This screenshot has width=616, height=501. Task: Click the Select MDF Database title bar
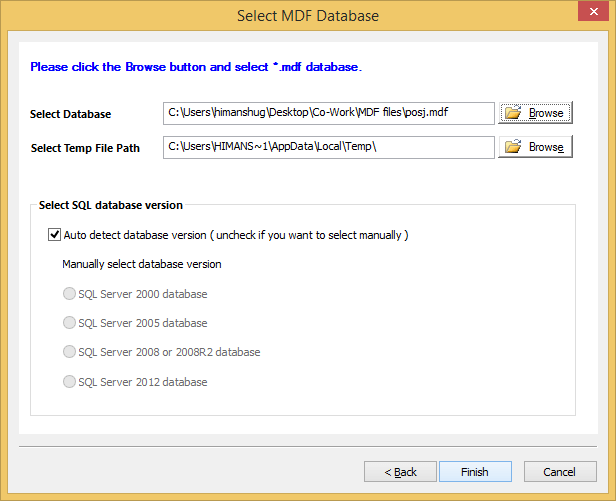pyautogui.click(x=308, y=16)
